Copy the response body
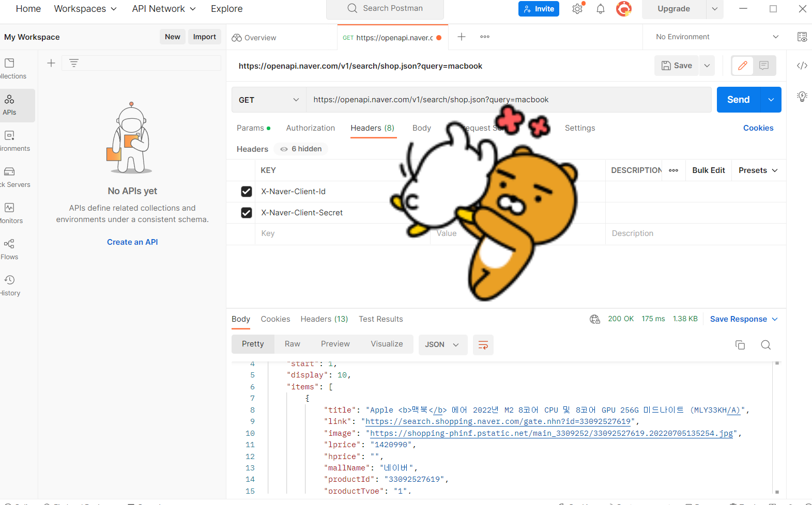 (x=740, y=345)
